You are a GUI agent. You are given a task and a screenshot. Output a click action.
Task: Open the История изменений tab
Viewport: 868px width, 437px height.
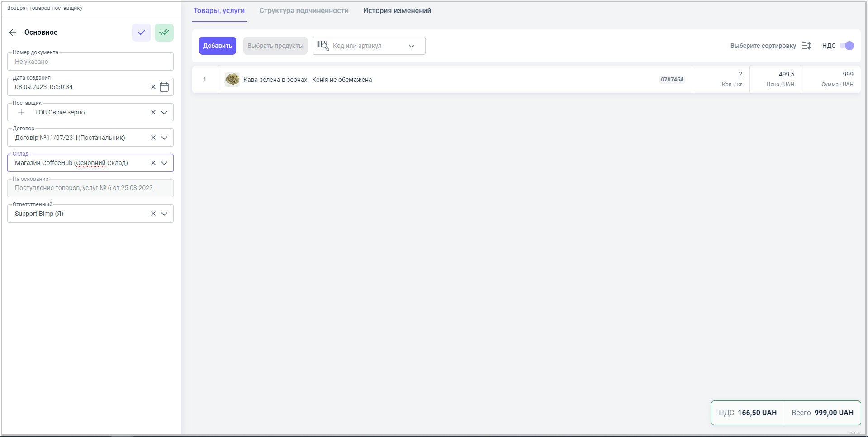pyautogui.click(x=397, y=11)
